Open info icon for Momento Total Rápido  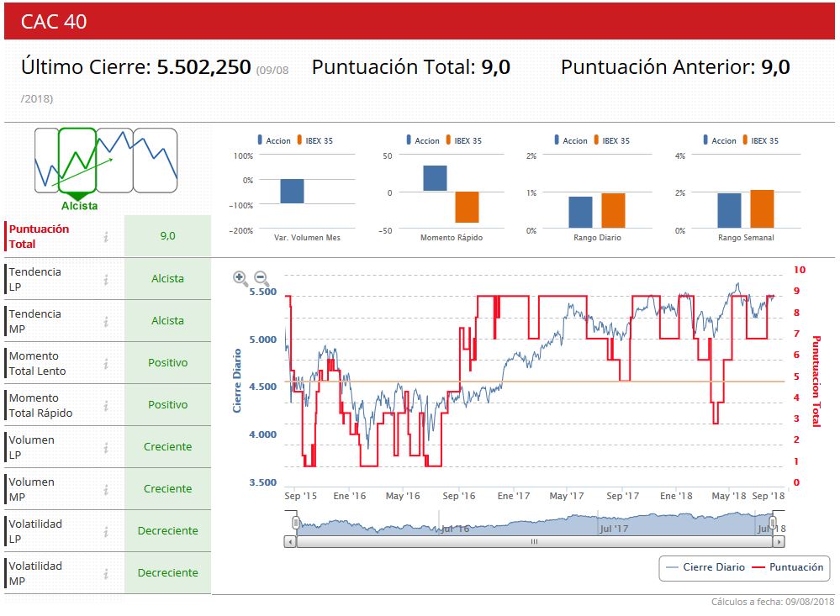point(106,406)
